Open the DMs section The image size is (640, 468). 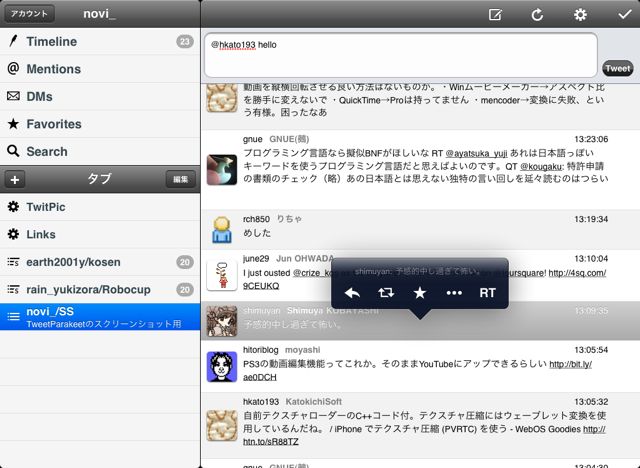[100, 96]
